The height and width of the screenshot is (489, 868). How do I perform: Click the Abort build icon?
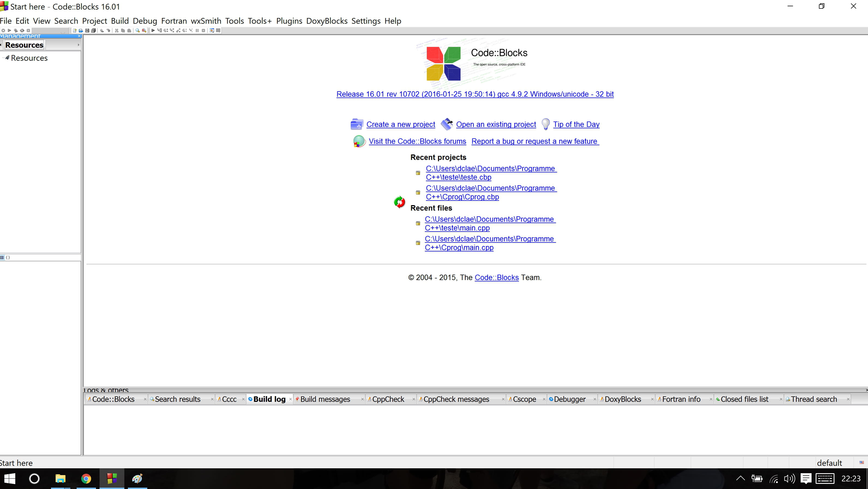[x=28, y=31]
